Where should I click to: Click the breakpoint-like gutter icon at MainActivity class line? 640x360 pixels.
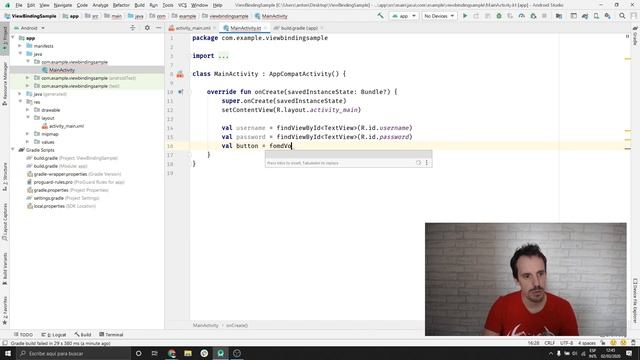click(180, 74)
